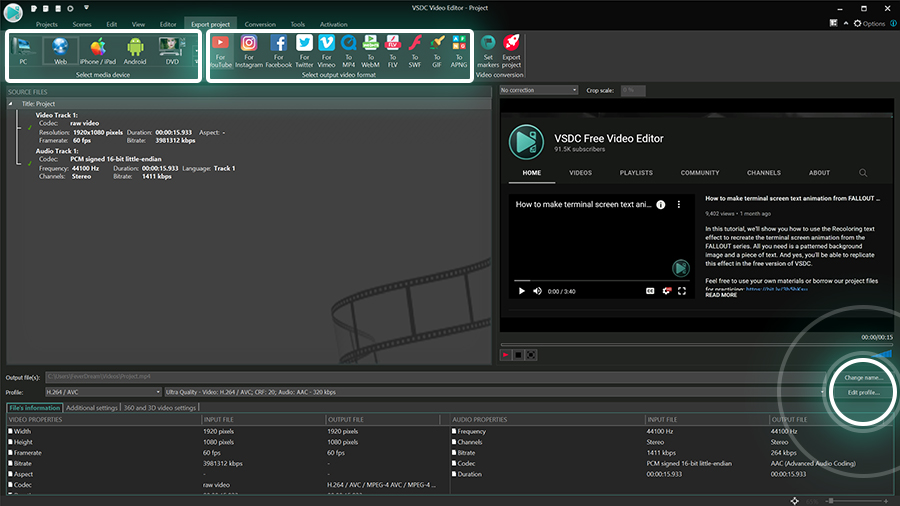
Task: Collapse the Title: Project tree node
Action: click(x=10, y=104)
